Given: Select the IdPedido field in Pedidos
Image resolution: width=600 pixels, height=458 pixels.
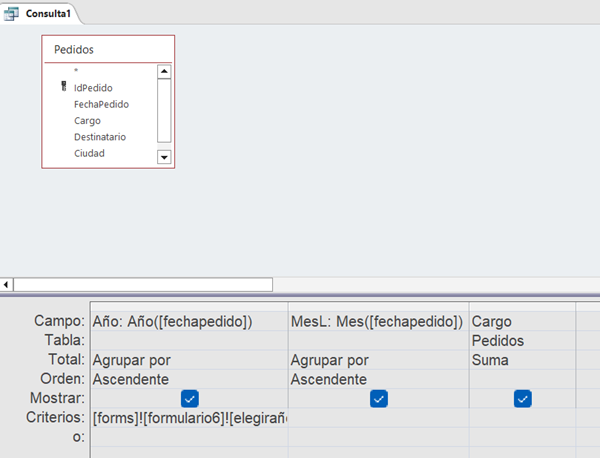Looking at the screenshot, I should point(93,88).
